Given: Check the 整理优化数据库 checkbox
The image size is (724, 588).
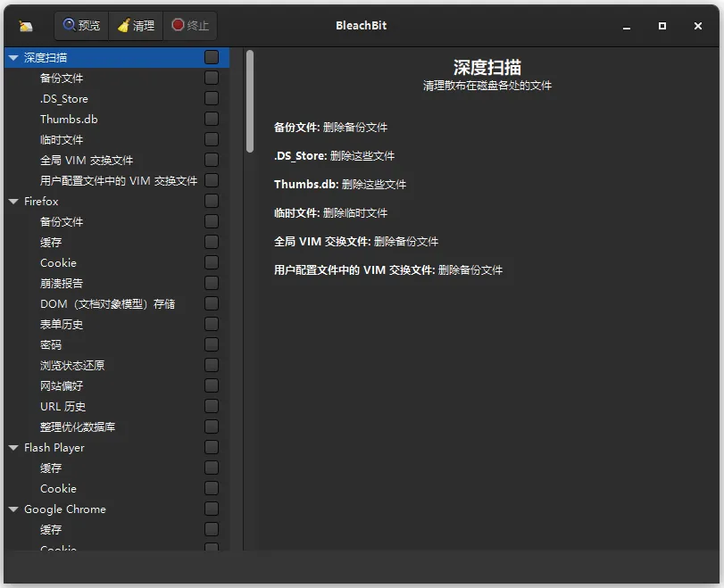Looking at the screenshot, I should tap(212, 427).
